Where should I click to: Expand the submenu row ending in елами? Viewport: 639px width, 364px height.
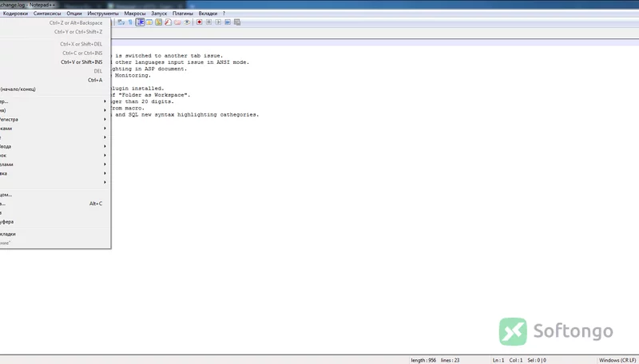tap(55, 164)
